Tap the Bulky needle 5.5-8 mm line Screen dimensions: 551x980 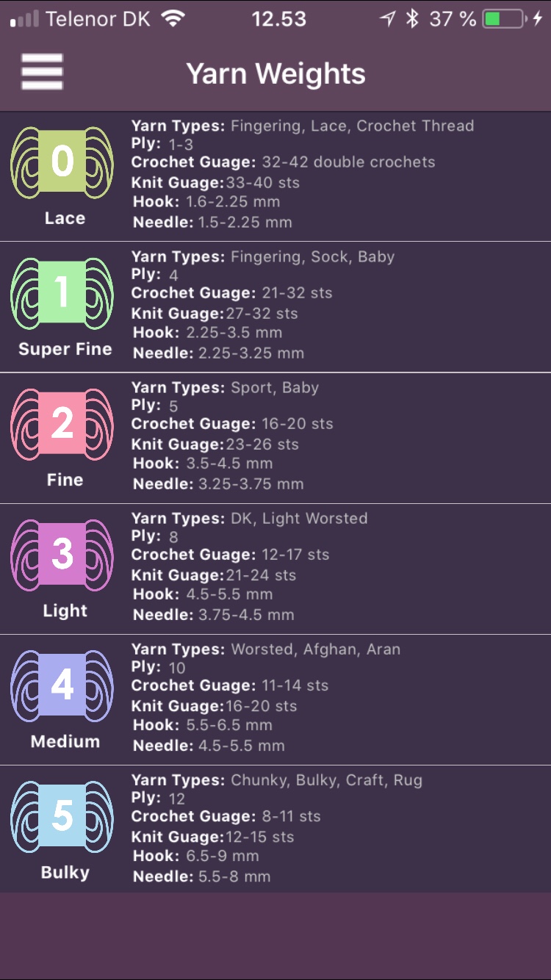(201, 876)
